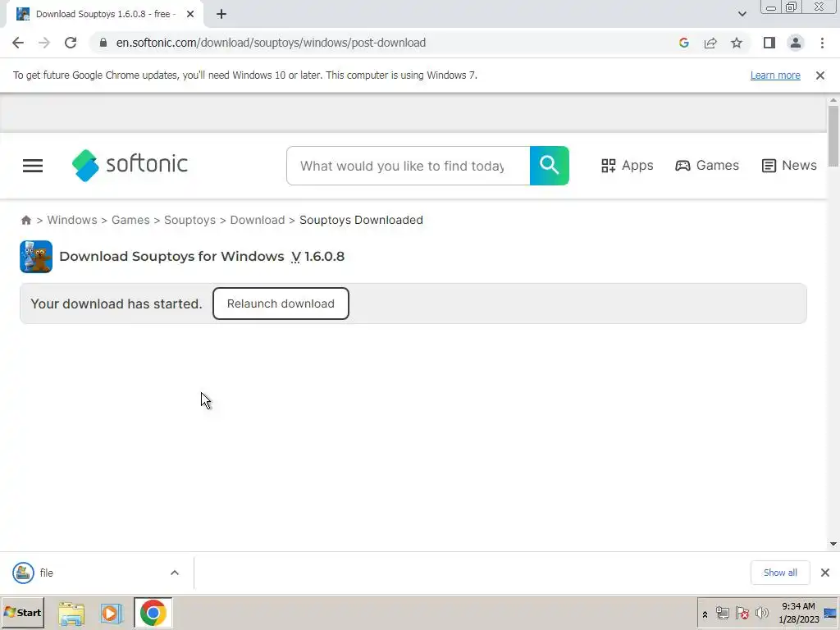Open a new browser tab
The image size is (840, 630).
tap(221, 15)
